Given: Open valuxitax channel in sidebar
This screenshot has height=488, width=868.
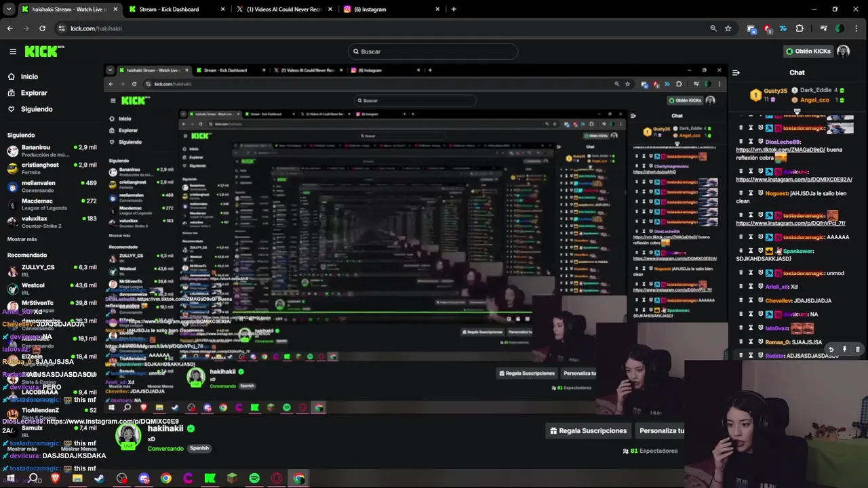Looking at the screenshot, I should pos(52,222).
